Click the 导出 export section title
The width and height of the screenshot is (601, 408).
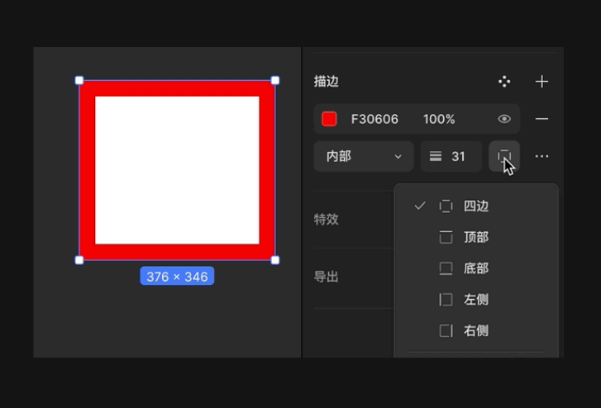coord(326,276)
